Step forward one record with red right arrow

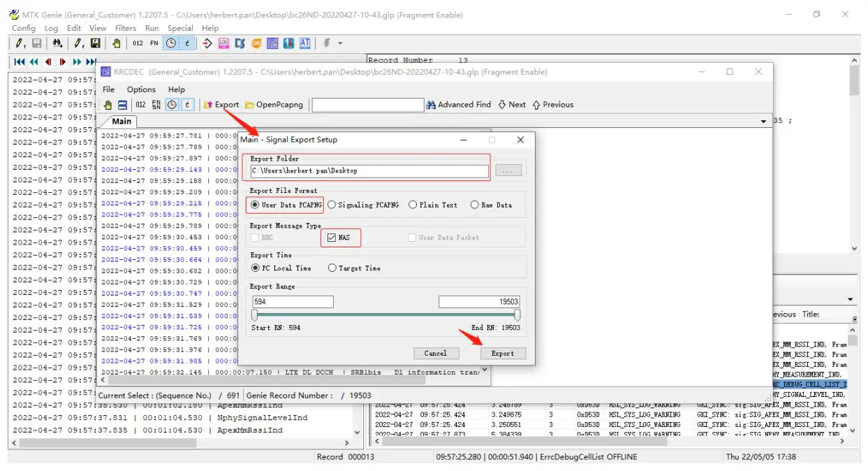pyautogui.click(x=62, y=61)
